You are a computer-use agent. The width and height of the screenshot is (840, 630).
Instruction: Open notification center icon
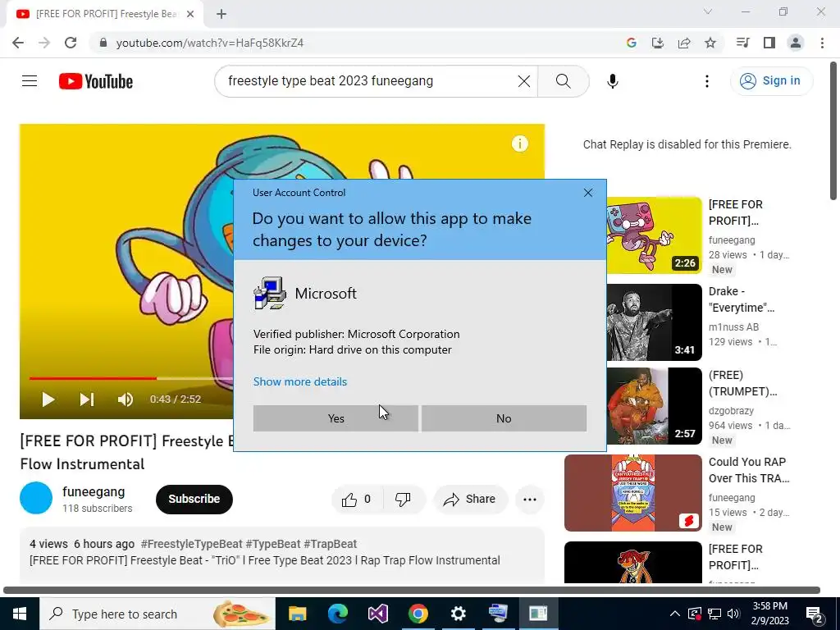[x=815, y=614]
